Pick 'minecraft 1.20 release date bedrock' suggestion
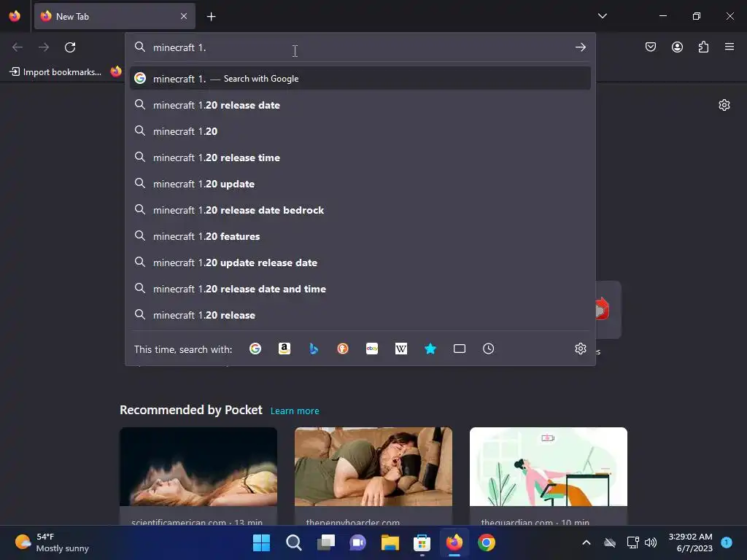Viewport: 747px width, 560px height. pyautogui.click(x=360, y=210)
